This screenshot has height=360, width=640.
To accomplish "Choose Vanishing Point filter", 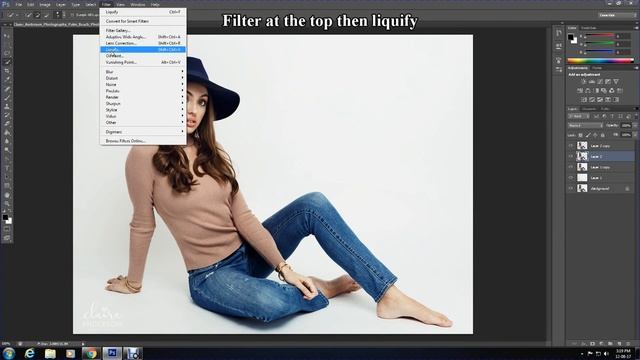I will click(143, 62).
